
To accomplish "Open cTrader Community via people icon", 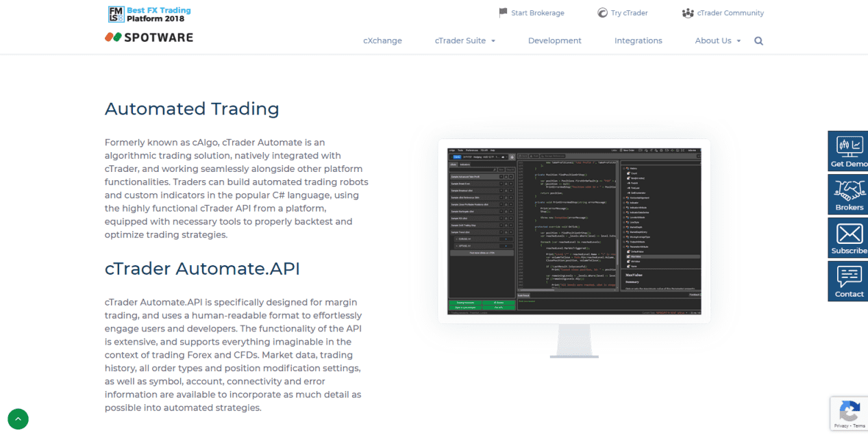I will tap(687, 12).
